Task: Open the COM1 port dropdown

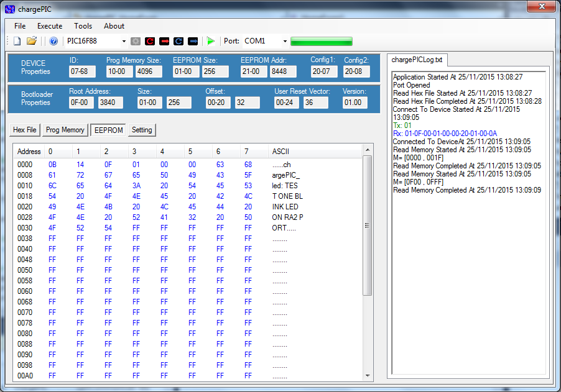Action: (x=285, y=41)
